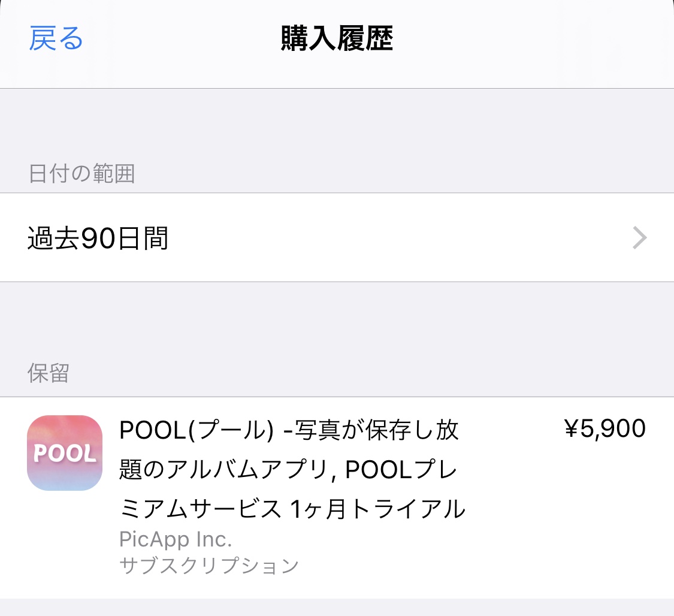Tap the サブスクリプション label
Viewport: 674px width, 616px height.
(x=208, y=566)
